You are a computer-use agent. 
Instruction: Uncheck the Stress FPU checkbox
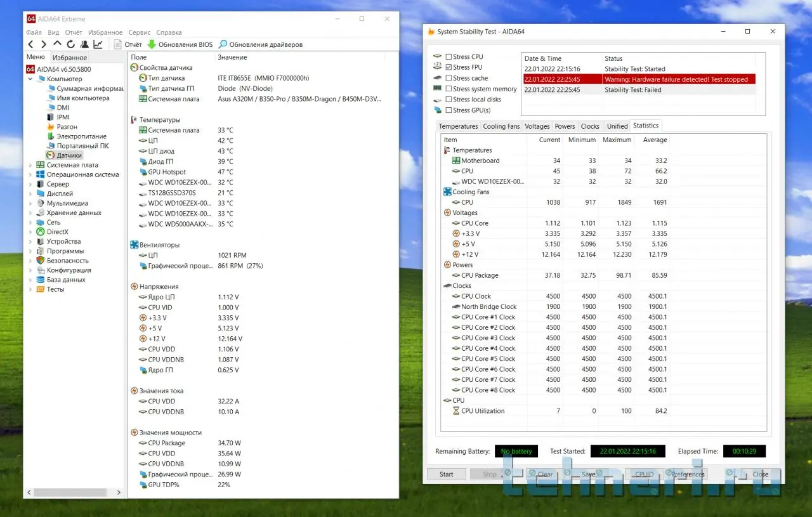449,67
